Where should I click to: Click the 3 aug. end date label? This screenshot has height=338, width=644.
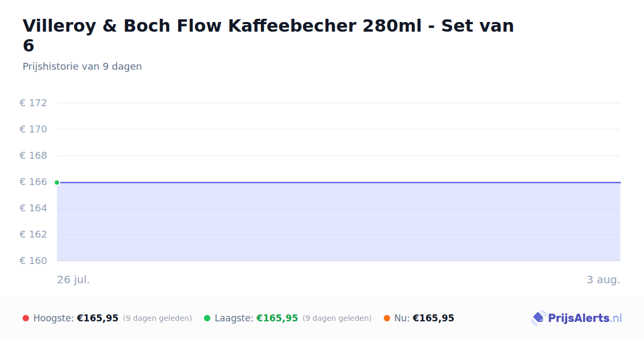(603, 280)
